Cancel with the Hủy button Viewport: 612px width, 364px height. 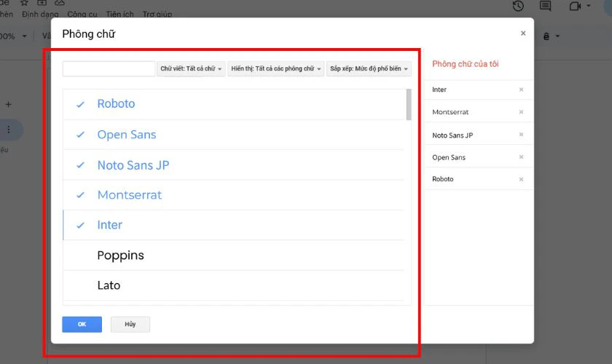tap(130, 324)
